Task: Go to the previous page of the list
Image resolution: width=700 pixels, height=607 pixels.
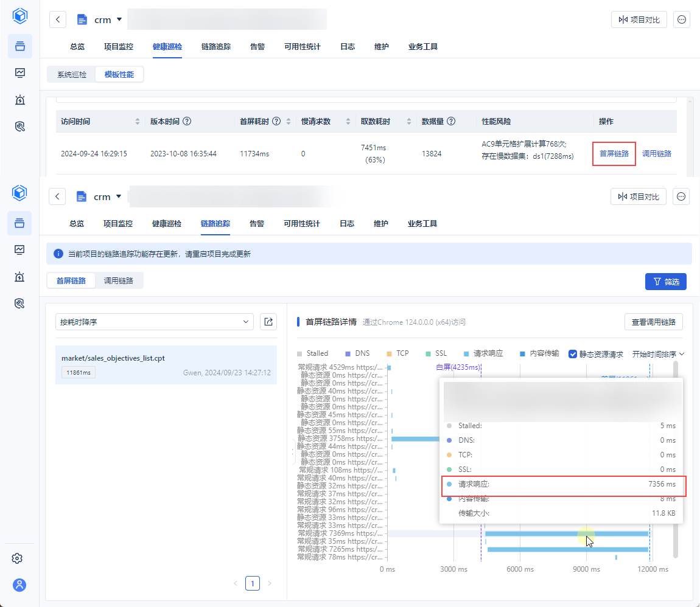Action: coord(236,583)
